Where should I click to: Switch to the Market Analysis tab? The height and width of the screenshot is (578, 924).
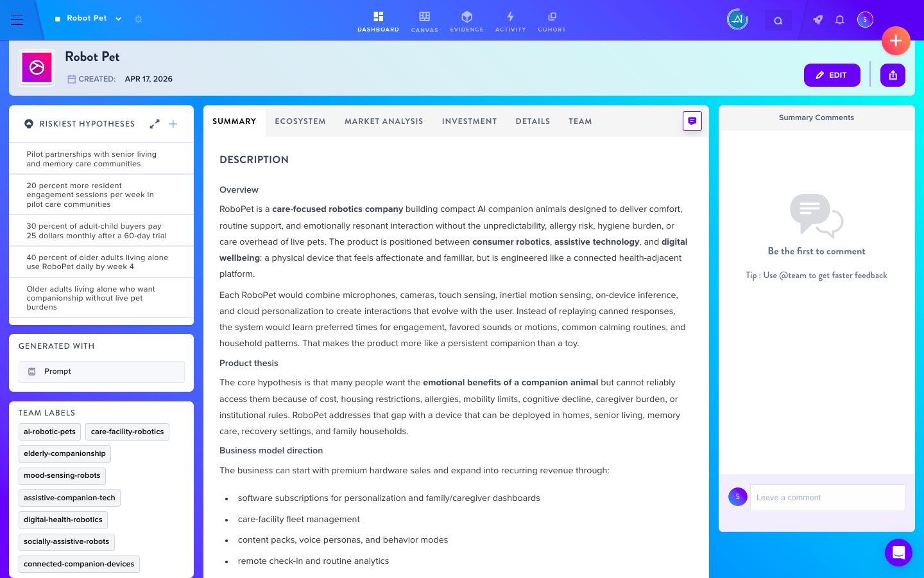[384, 121]
